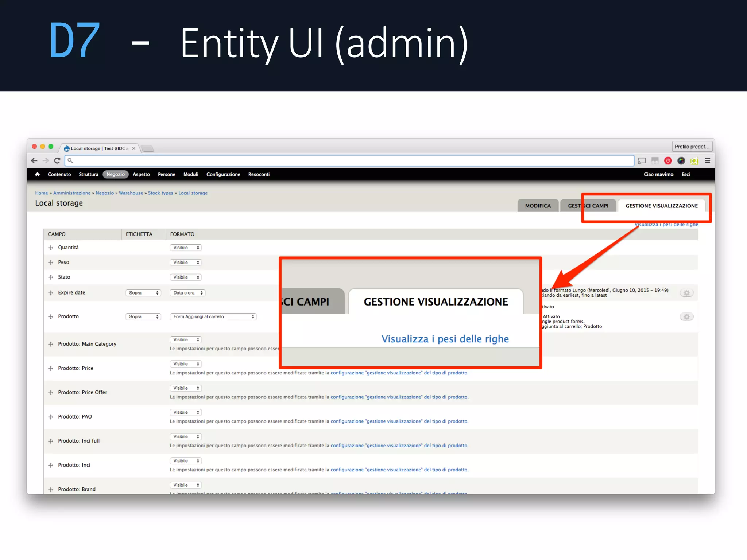Viewport: 747px width, 560px height.
Task: Open Peso format dropdown
Action: pos(186,262)
